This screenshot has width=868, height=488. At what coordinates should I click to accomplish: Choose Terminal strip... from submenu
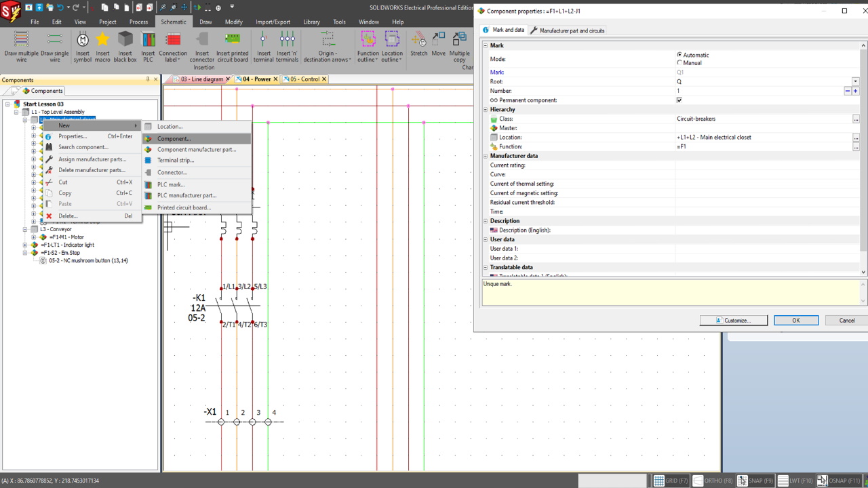click(197, 160)
